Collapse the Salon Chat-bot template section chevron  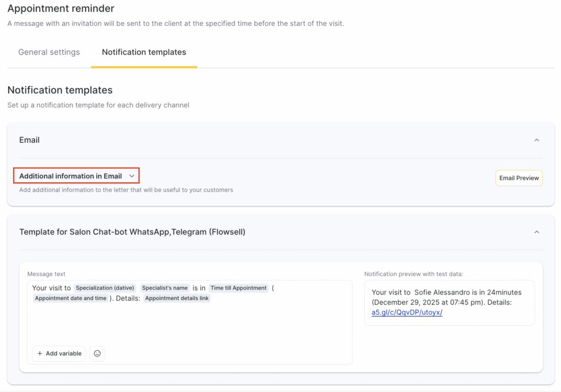coord(536,232)
